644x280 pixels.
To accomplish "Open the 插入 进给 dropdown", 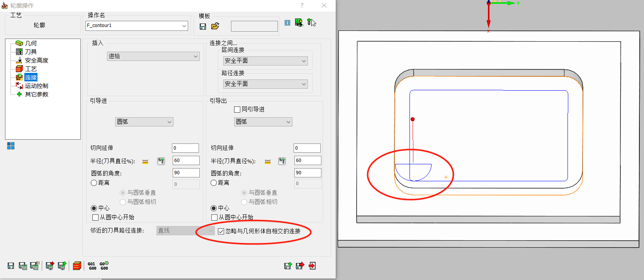I will tap(153, 56).
